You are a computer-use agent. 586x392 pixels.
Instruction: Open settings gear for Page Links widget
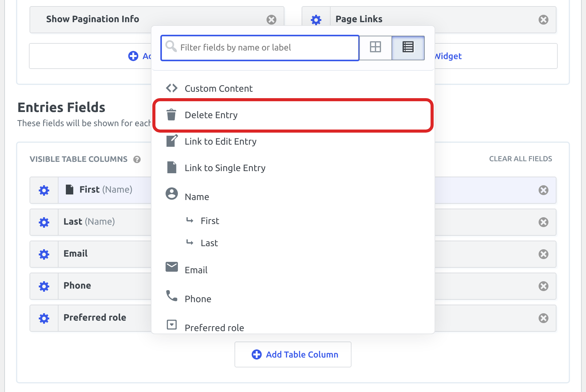[x=316, y=20]
